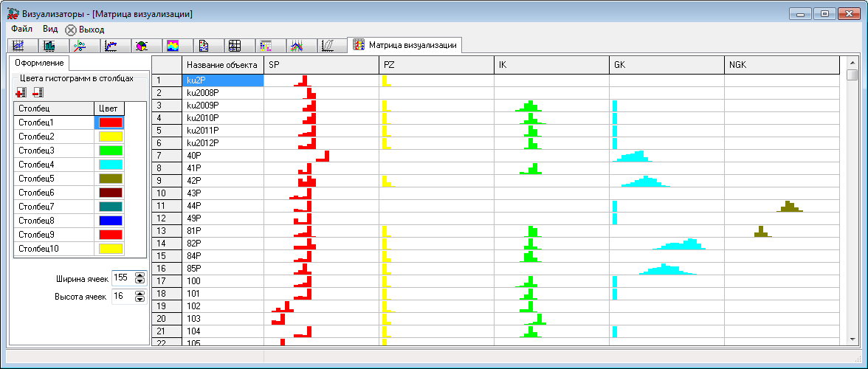Click into the Ширина ячеек value field

(123, 278)
